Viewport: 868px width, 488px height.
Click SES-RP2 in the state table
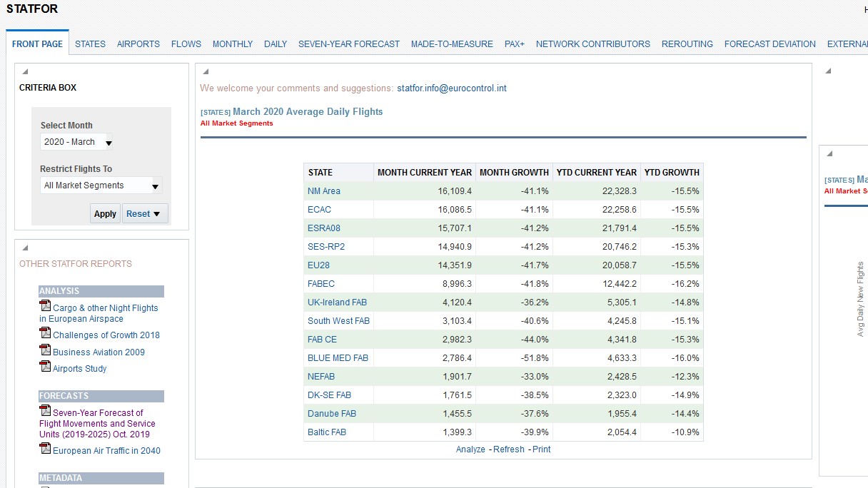tap(326, 247)
